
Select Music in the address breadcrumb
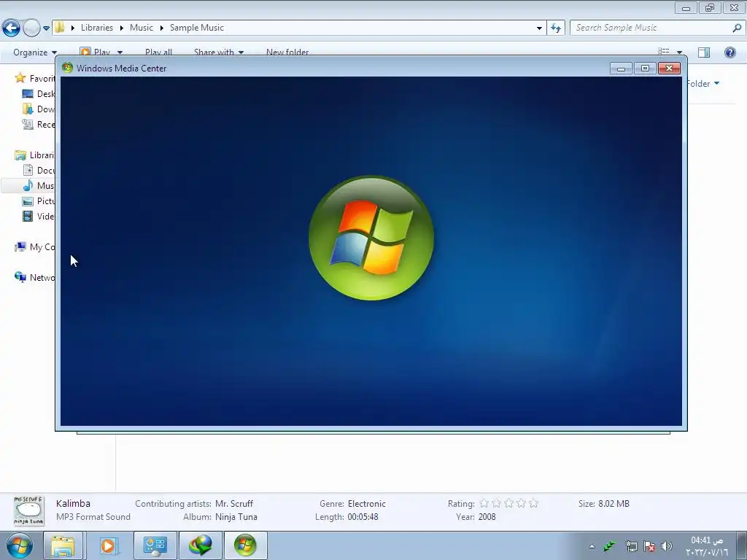(142, 28)
